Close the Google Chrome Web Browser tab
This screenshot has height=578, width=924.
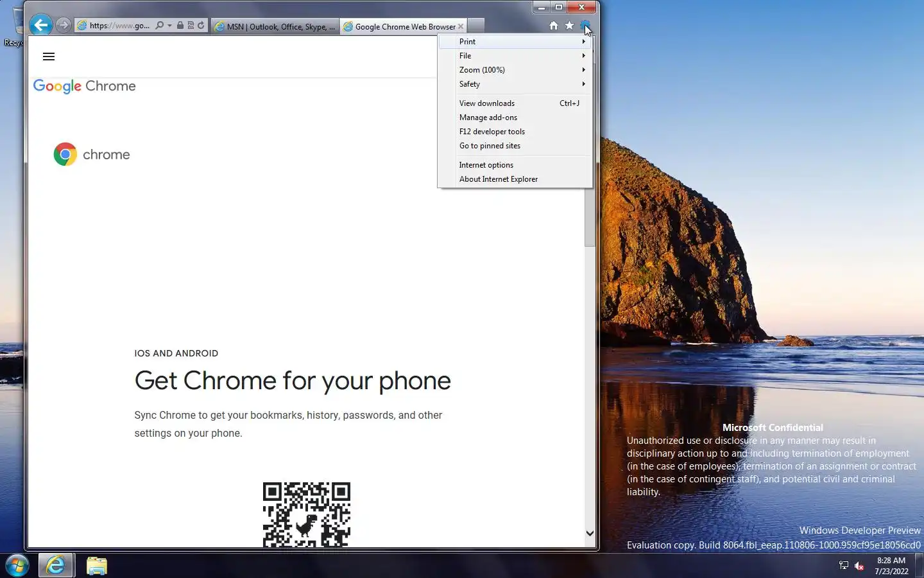pyautogui.click(x=461, y=26)
